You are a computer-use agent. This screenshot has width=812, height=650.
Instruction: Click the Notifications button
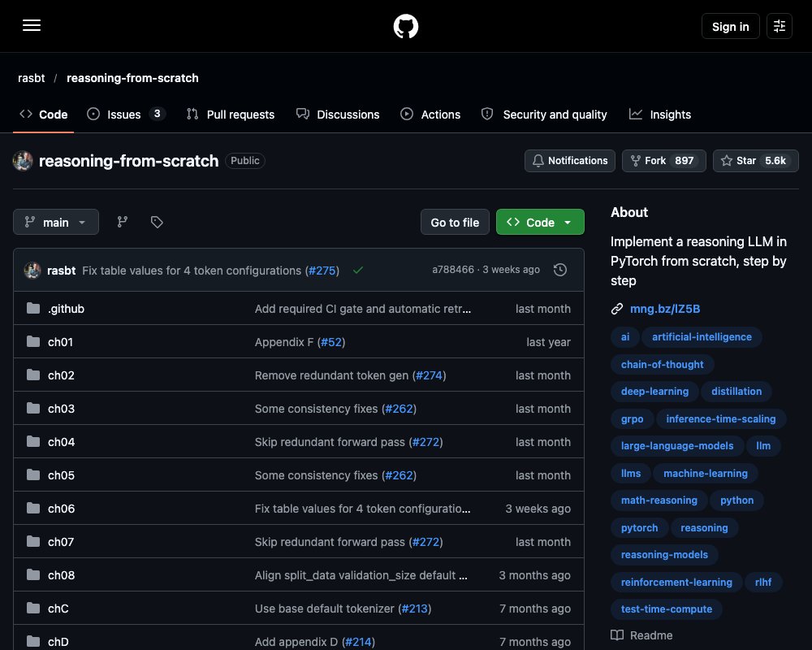click(570, 161)
